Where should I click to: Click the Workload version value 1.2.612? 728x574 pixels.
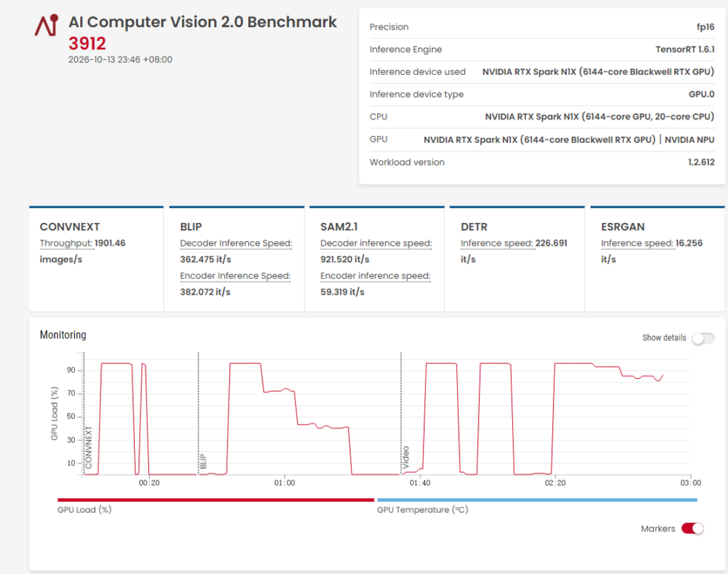(701, 162)
